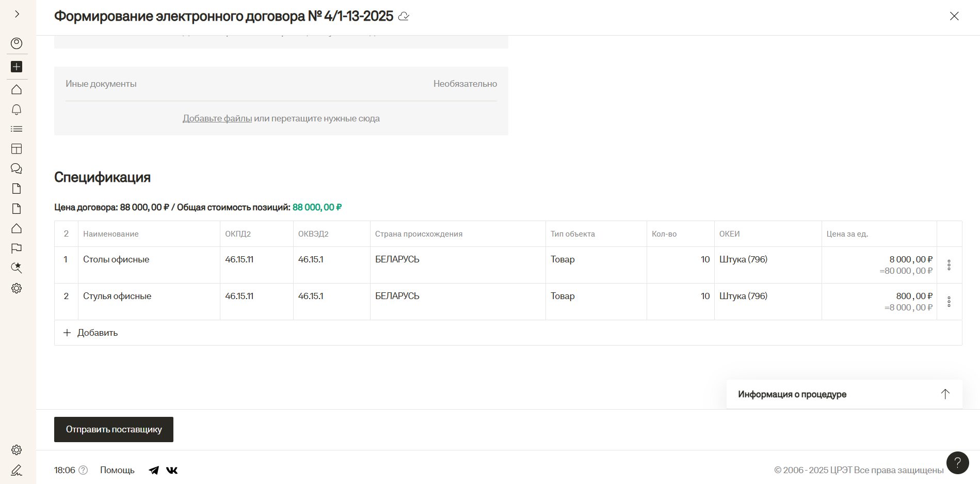
Task: Click the round help button at bottom right
Action: coord(957,463)
